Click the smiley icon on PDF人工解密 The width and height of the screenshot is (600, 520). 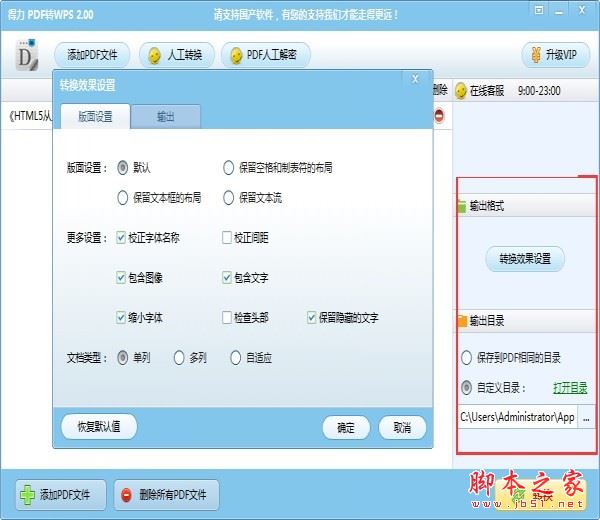point(236,56)
